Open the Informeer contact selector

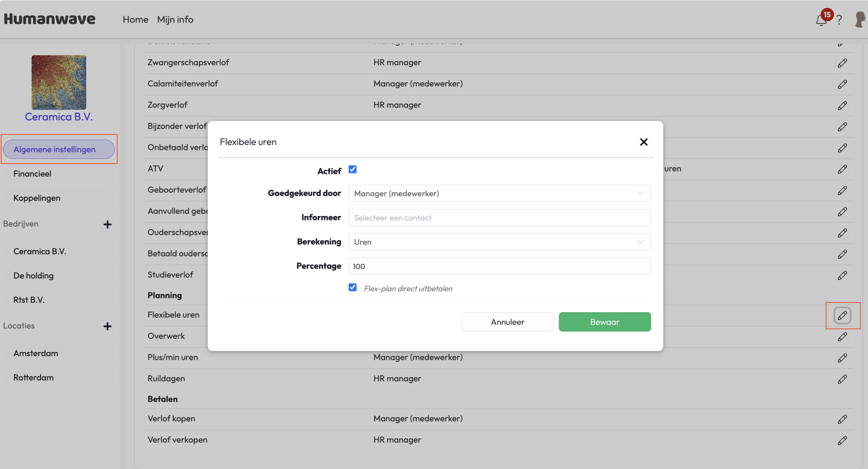point(499,218)
